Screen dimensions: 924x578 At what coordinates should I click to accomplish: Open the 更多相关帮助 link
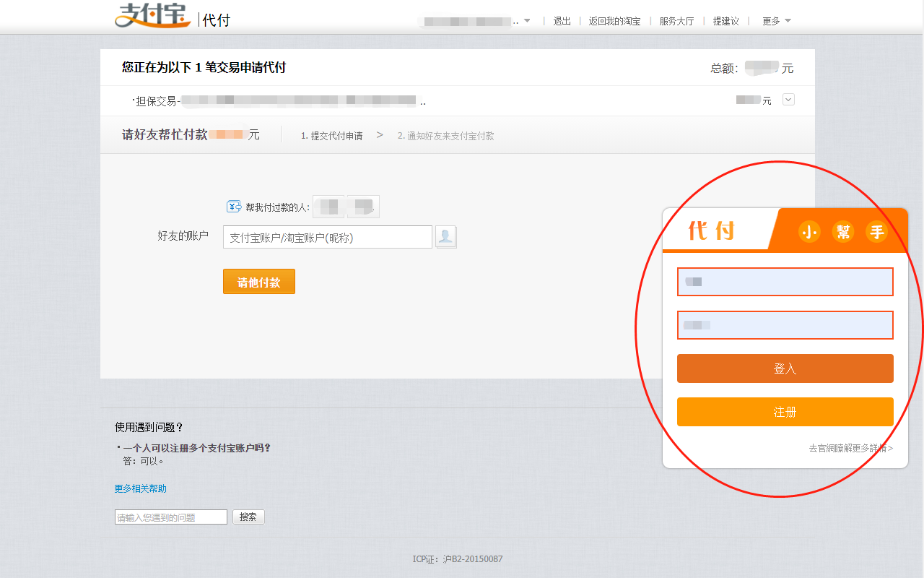tap(141, 488)
